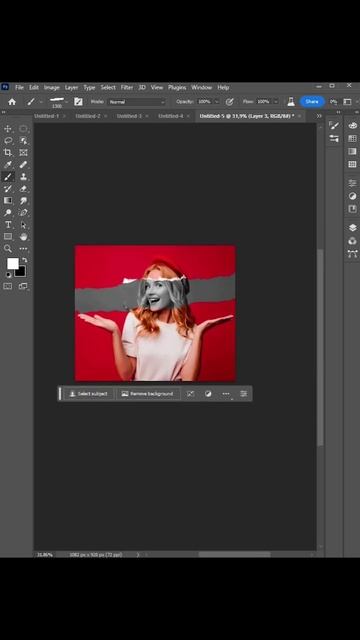
Task: Toggle pressure for opacity button
Action: 229,102
